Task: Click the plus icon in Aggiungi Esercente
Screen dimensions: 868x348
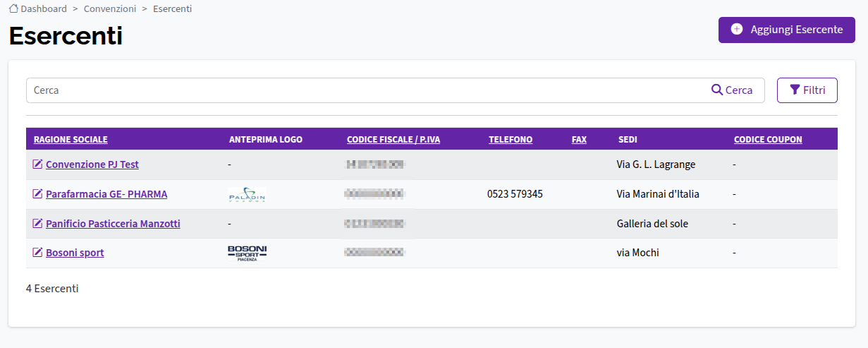Action: coord(737,30)
